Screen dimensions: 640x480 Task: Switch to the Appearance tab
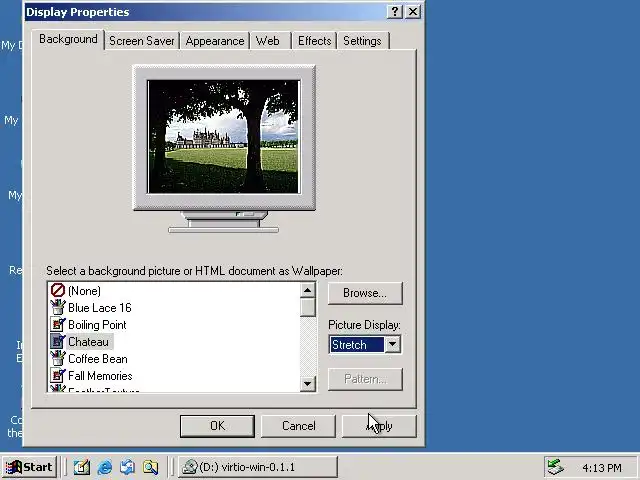tap(215, 41)
